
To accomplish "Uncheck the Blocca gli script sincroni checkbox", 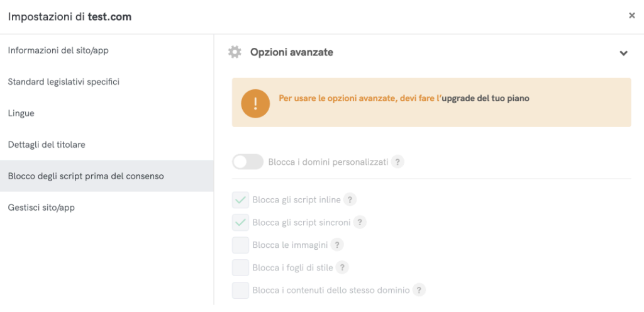I will click(x=240, y=223).
